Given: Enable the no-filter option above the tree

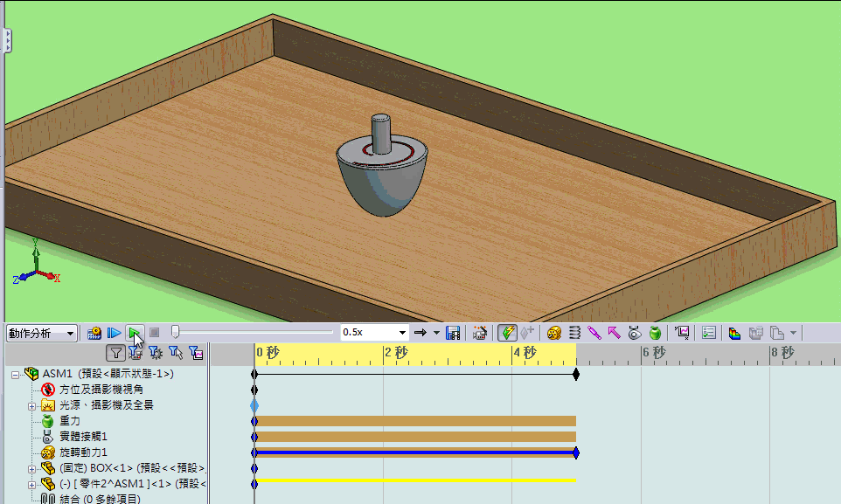Looking at the screenshot, I should [116, 353].
